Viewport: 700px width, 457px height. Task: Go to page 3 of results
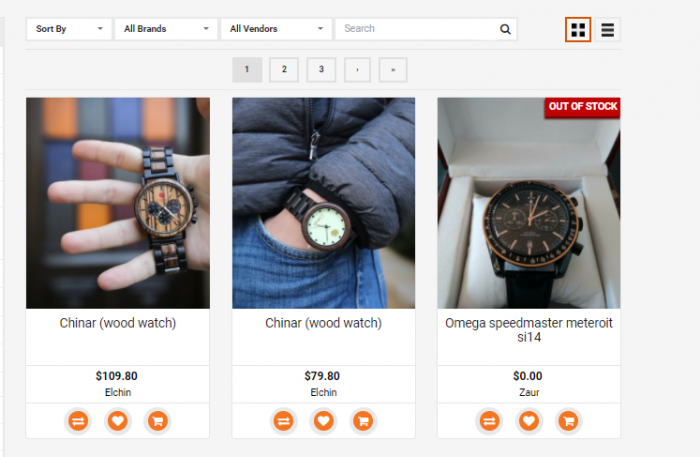(x=321, y=69)
